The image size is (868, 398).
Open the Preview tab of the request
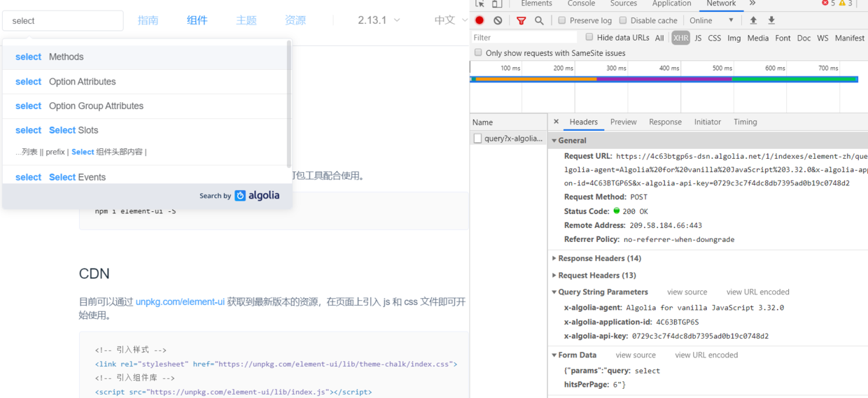623,122
